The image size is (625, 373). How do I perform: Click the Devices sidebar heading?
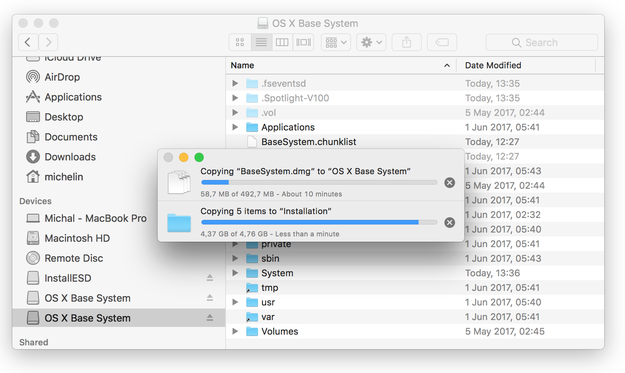[x=35, y=201]
